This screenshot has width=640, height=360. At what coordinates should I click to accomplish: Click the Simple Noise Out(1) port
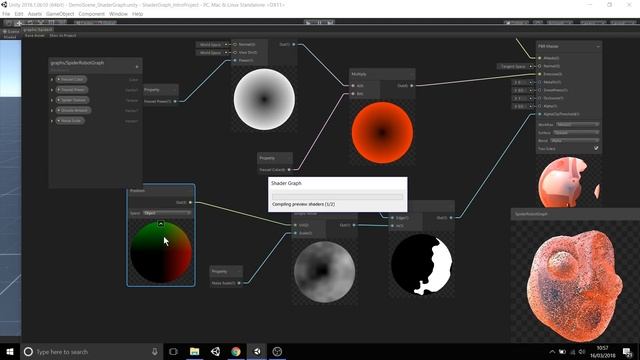(353, 225)
